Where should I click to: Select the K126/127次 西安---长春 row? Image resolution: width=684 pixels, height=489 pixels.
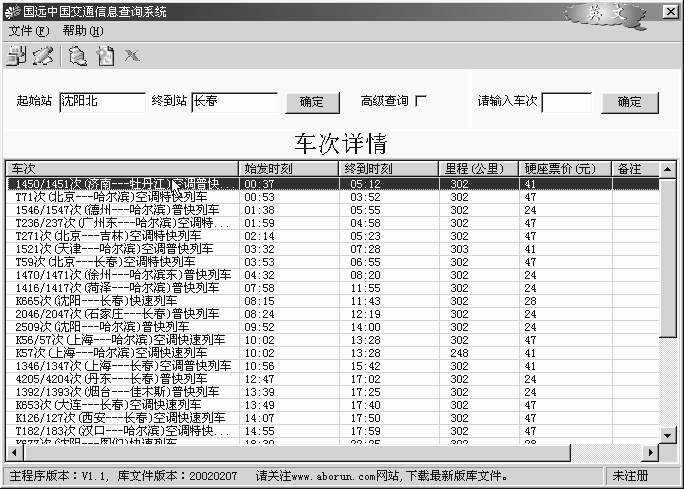332,418
